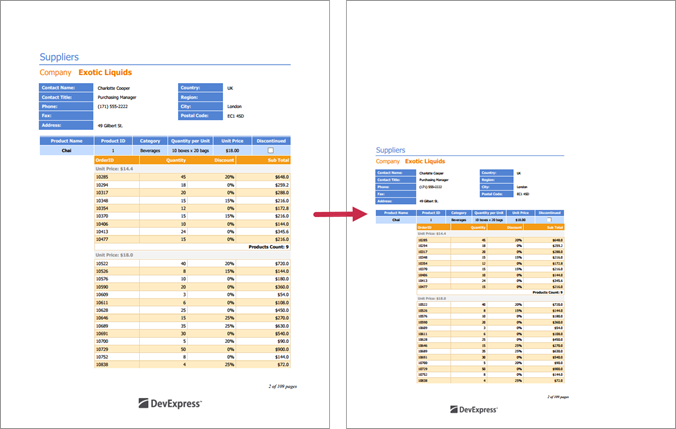Click the Postal Code label on left page
Viewport: 676px width, 429px height.
click(x=200, y=116)
